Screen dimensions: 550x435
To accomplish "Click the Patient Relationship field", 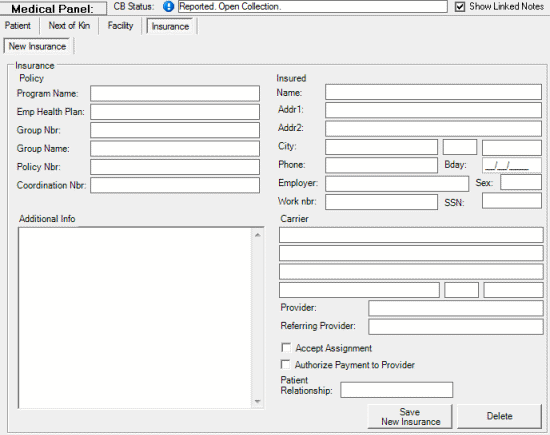I will coord(396,390).
